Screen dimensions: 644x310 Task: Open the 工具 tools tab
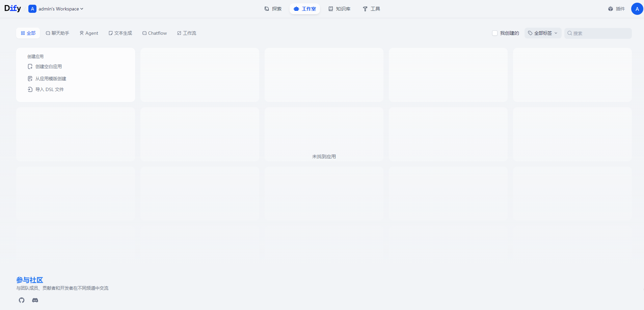pyautogui.click(x=371, y=9)
